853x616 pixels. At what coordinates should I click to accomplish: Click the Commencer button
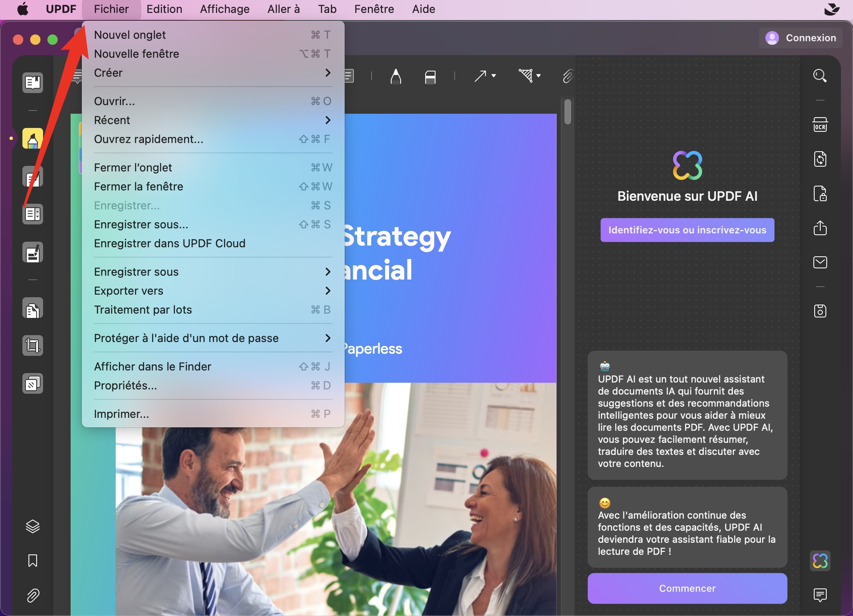tap(687, 588)
